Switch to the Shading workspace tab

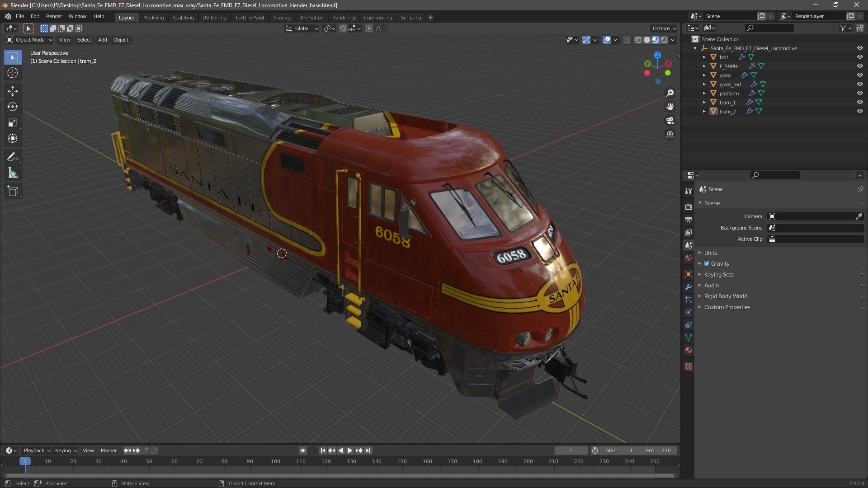click(282, 18)
